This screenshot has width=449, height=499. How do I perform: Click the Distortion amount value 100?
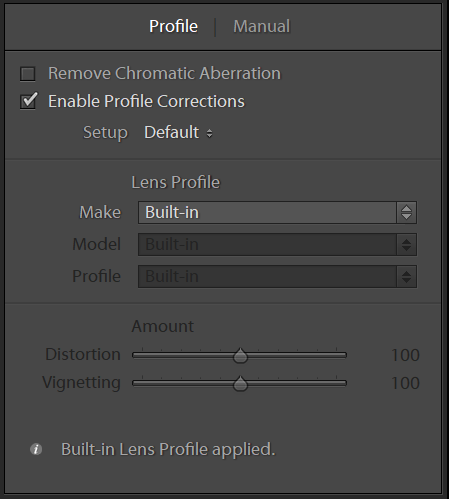pos(405,355)
